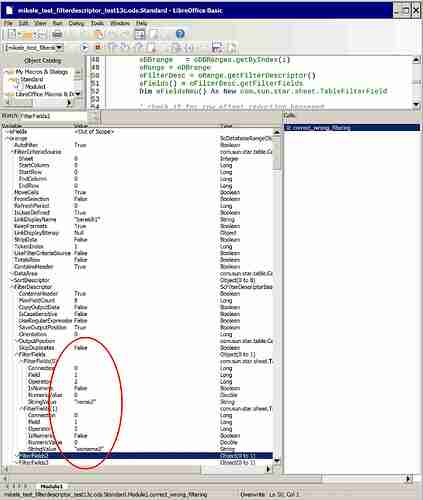Click in the Watch input field
This screenshot has height=500, width=423.
tap(53, 116)
